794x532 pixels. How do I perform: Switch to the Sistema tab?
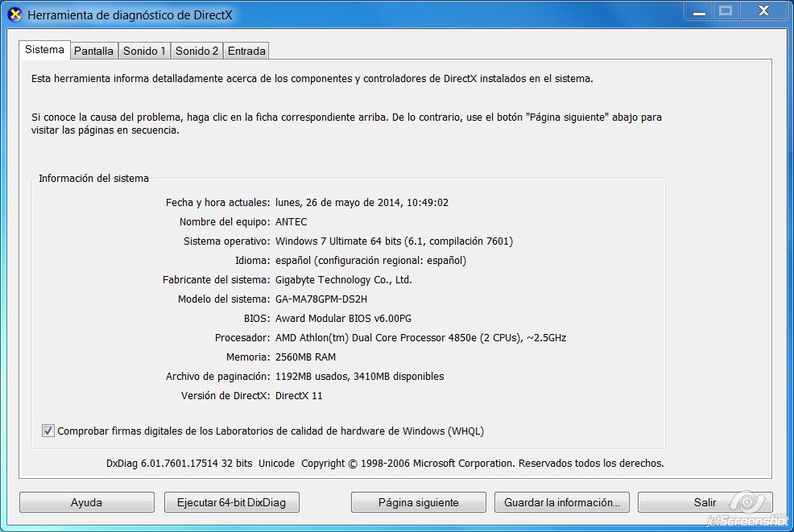[44, 50]
